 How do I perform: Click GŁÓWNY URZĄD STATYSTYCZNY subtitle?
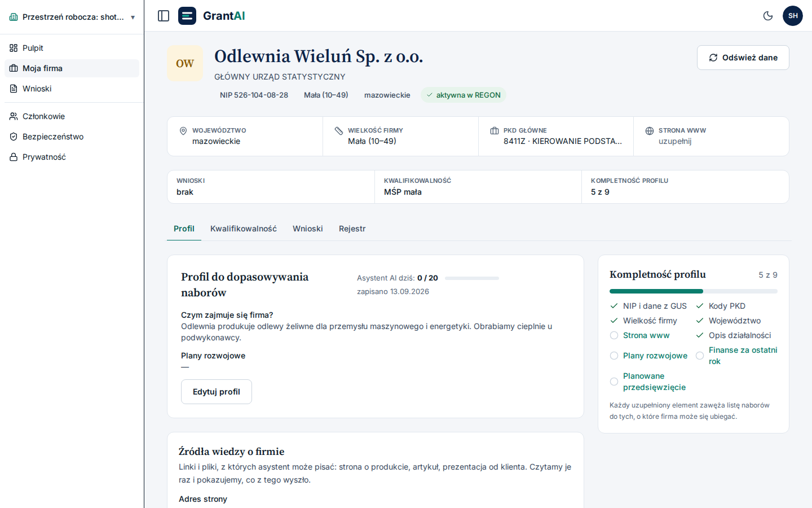(x=280, y=77)
